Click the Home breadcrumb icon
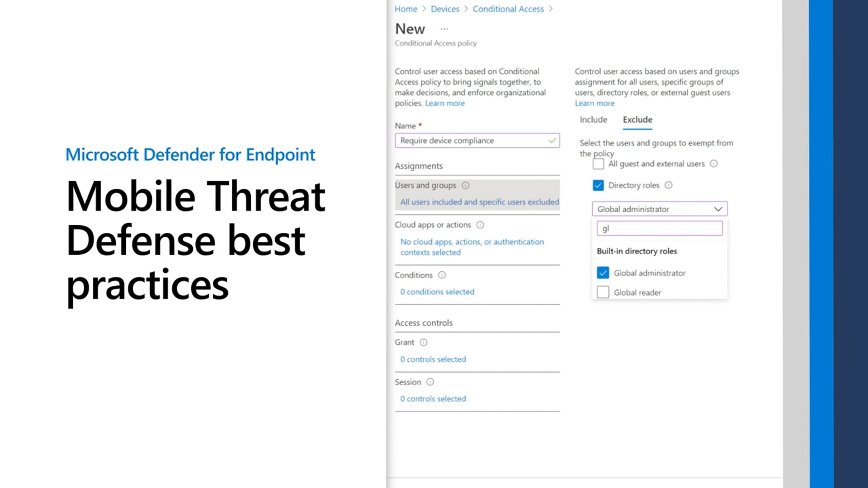The height and width of the screenshot is (488, 868). [x=406, y=9]
